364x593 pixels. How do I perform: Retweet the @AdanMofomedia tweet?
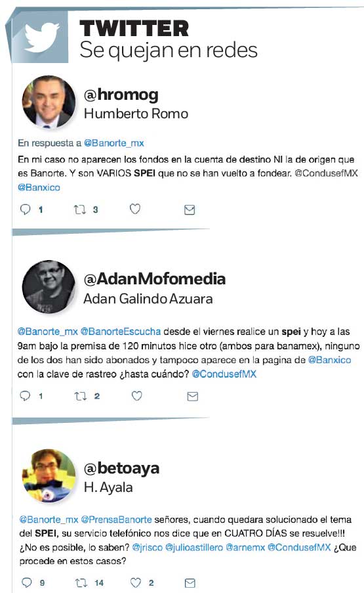tap(81, 397)
